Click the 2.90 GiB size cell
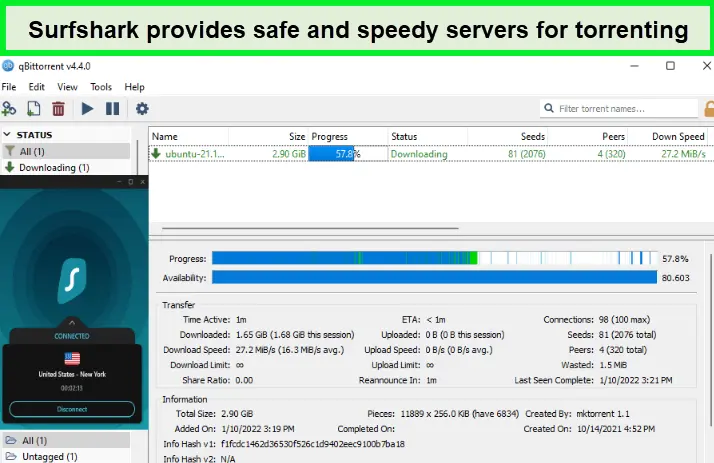This screenshot has width=714, height=463. [x=289, y=154]
